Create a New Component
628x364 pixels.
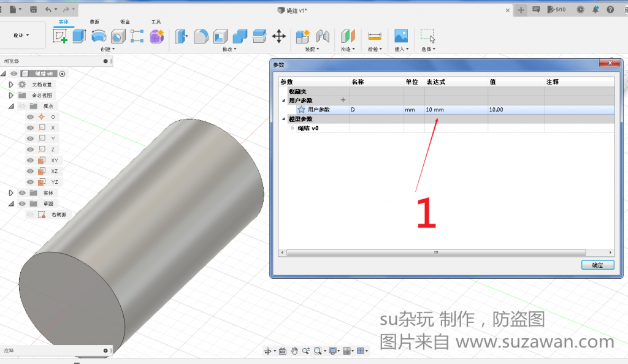pos(303,36)
